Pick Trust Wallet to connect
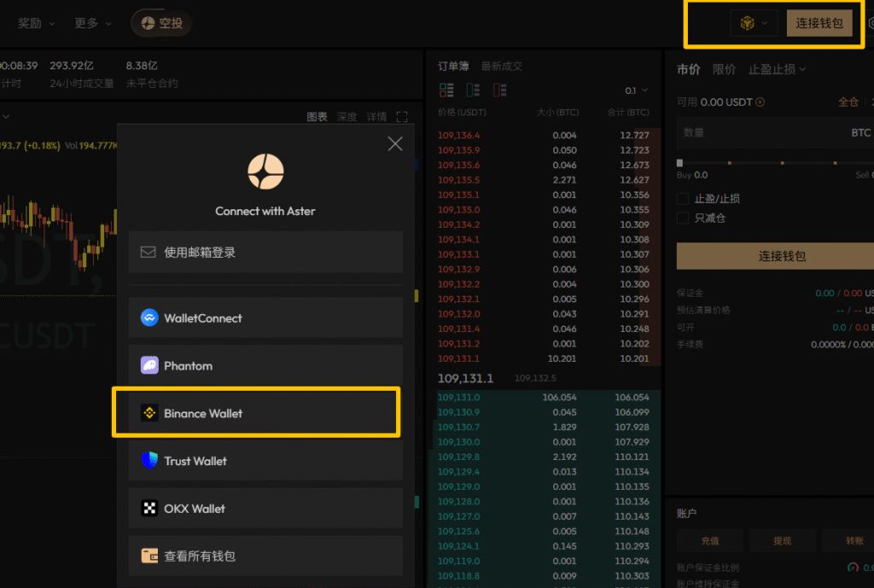874x588 pixels. (265, 461)
